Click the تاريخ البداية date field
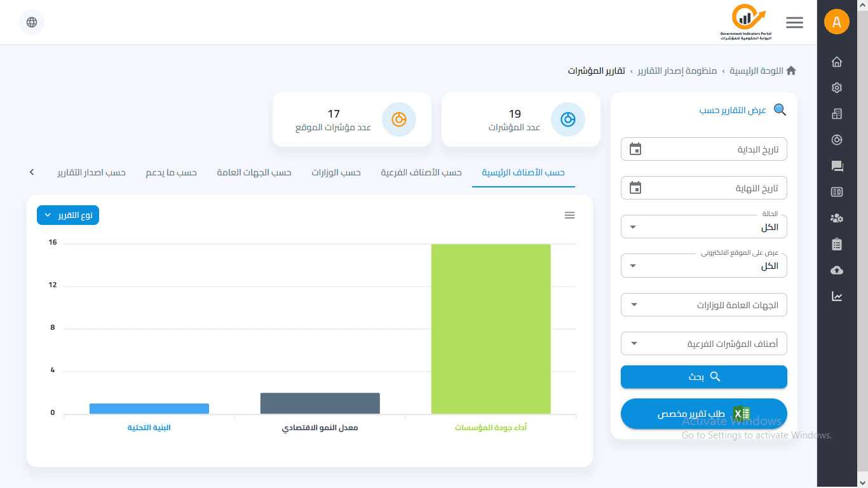The height and width of the screenshot is (488, 868). (703, 149)
